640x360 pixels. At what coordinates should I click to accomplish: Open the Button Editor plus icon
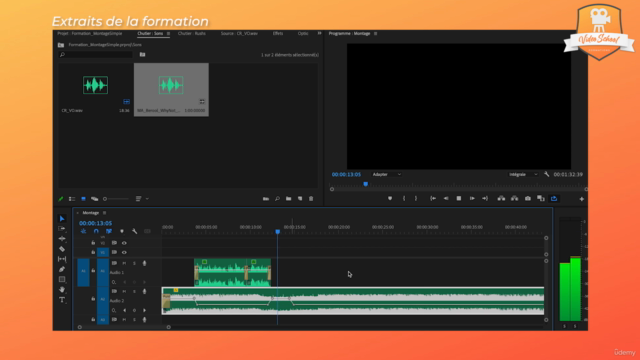582,199
